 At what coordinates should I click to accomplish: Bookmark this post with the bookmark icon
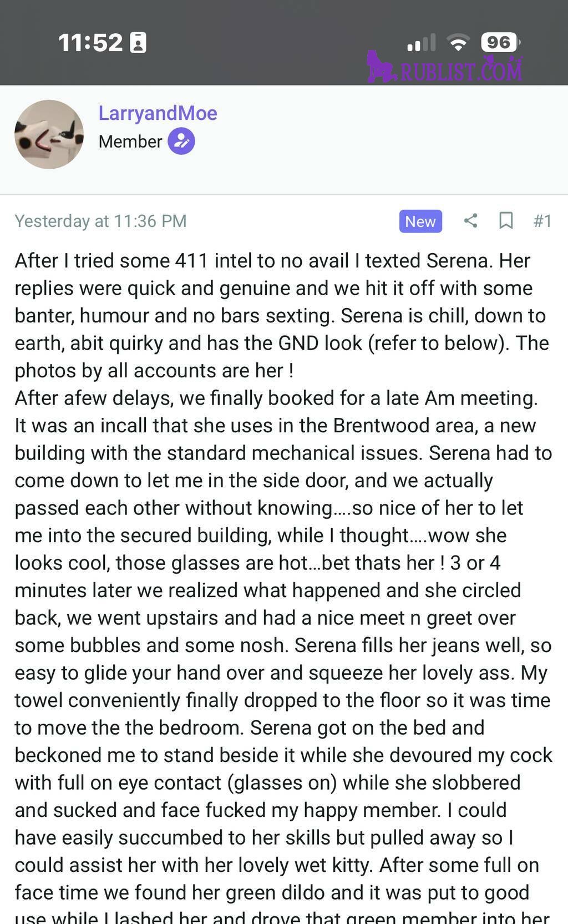(505, 221)
